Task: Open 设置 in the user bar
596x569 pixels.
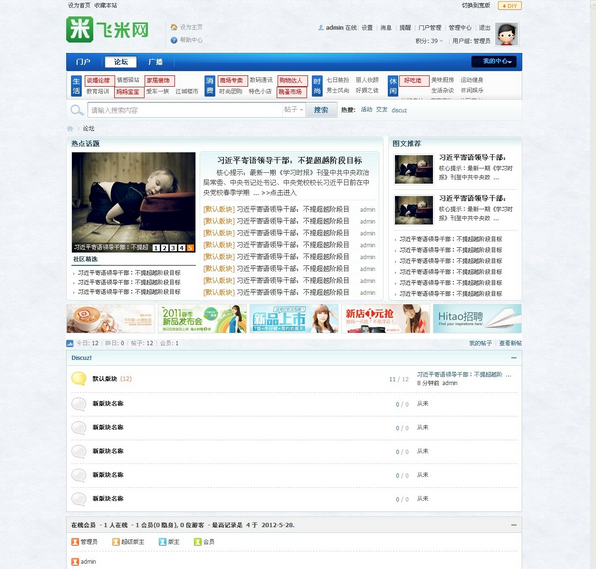Action: click(x=367, y=27)
